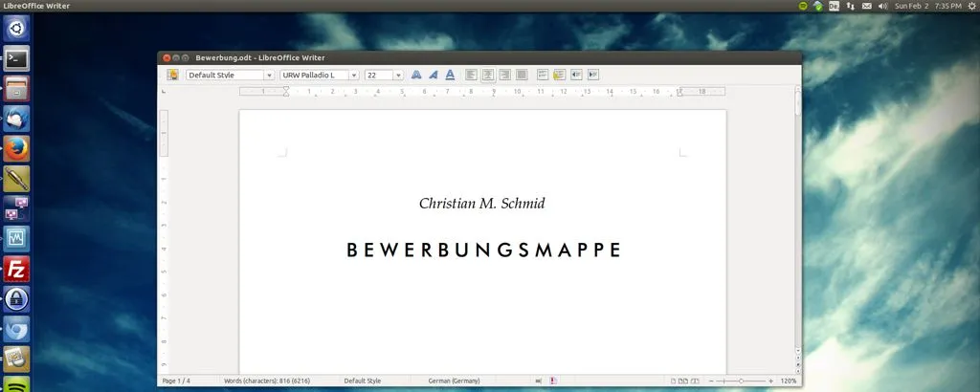Expand the Default Style dropdown arrow

click(x=269, y=75)
